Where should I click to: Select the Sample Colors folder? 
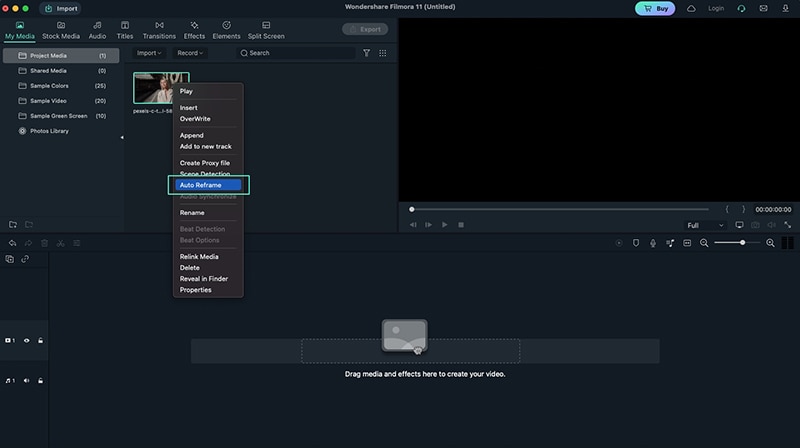point(61,86)
